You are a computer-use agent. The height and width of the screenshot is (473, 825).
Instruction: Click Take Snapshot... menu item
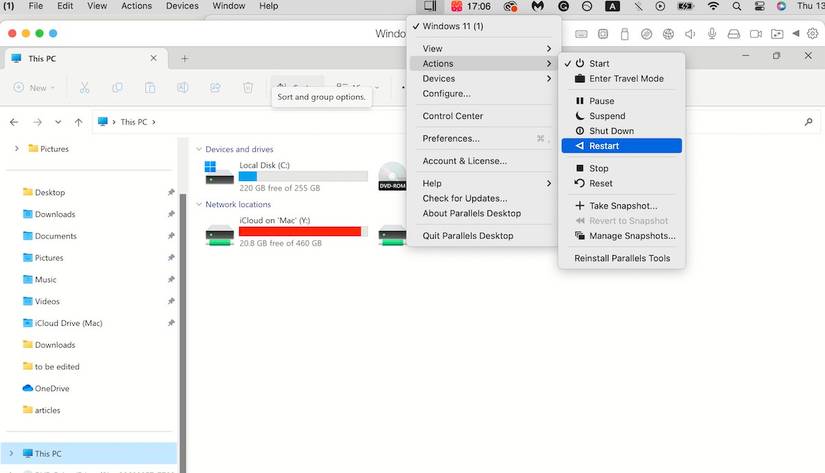[622, 206]
